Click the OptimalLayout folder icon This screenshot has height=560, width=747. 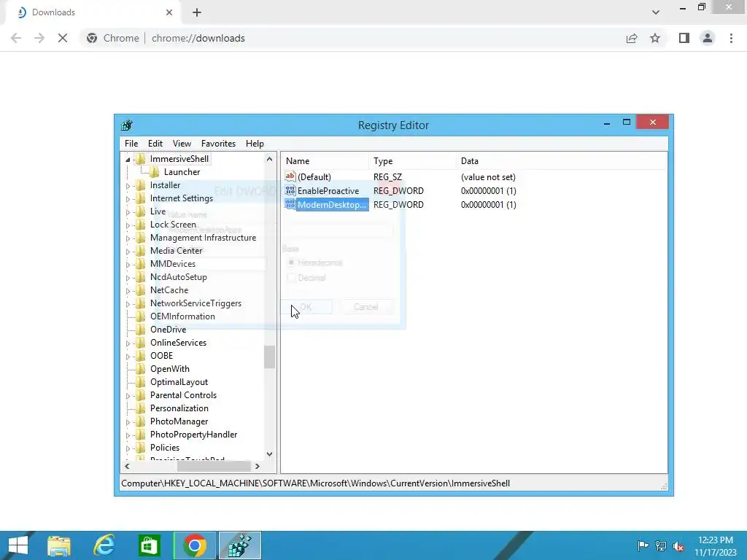tap(140, 382)
